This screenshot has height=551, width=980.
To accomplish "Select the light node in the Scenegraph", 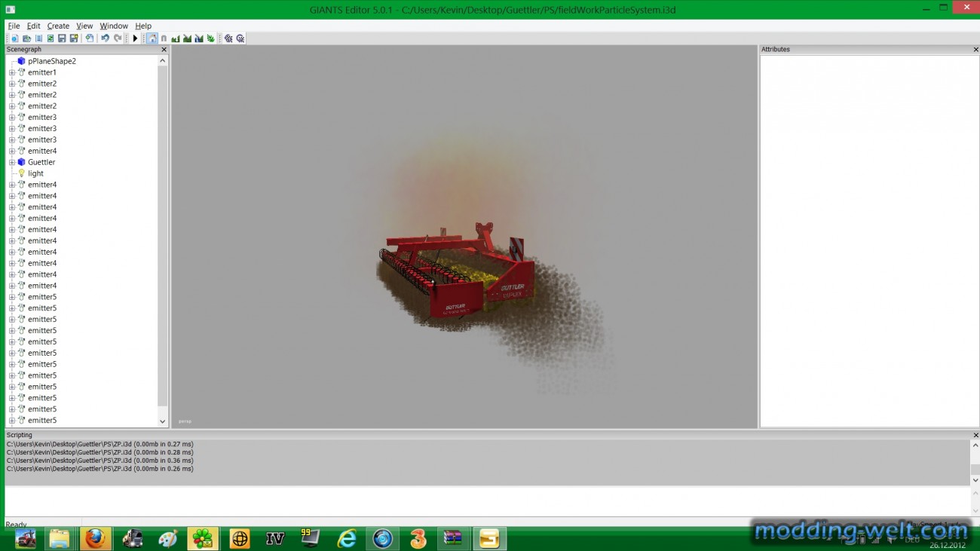I will (35, 173).
